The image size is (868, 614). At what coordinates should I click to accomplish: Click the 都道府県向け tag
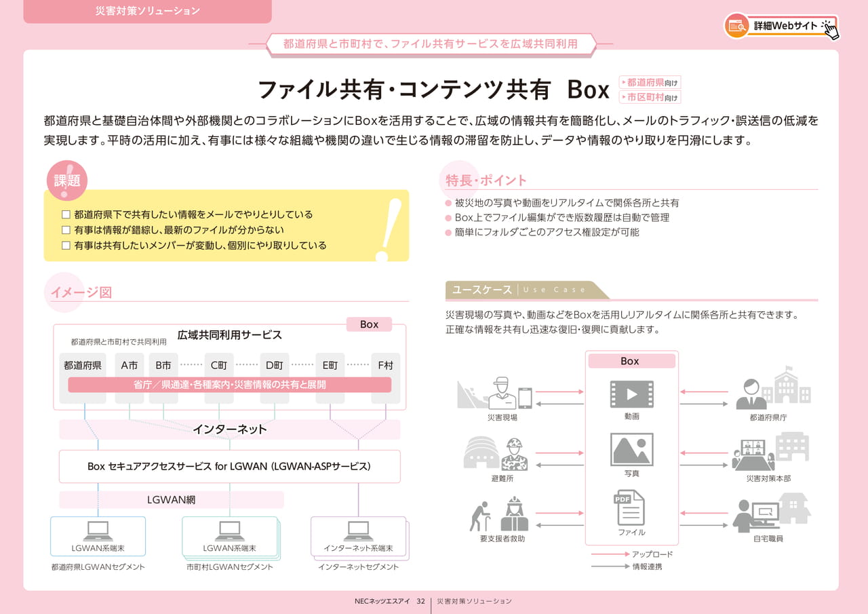pos(650,82)
